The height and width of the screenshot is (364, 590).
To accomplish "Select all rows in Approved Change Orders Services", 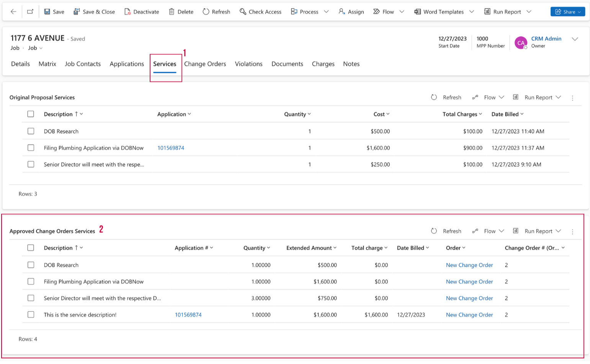I will coord(31,248).
